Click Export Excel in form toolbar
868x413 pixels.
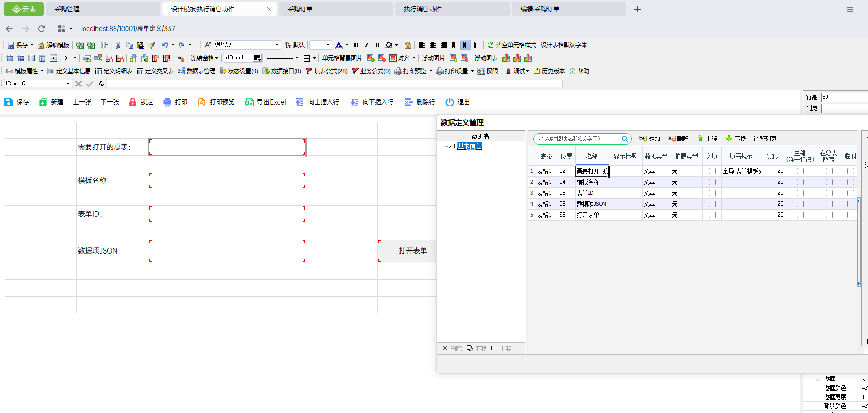click(x=265, y=102)
